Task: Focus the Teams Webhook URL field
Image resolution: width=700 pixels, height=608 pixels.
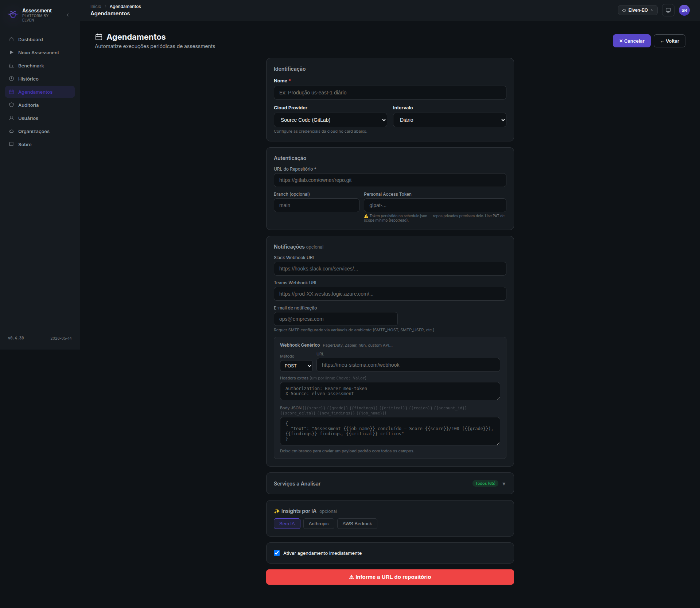Action: tap(390, 294)
